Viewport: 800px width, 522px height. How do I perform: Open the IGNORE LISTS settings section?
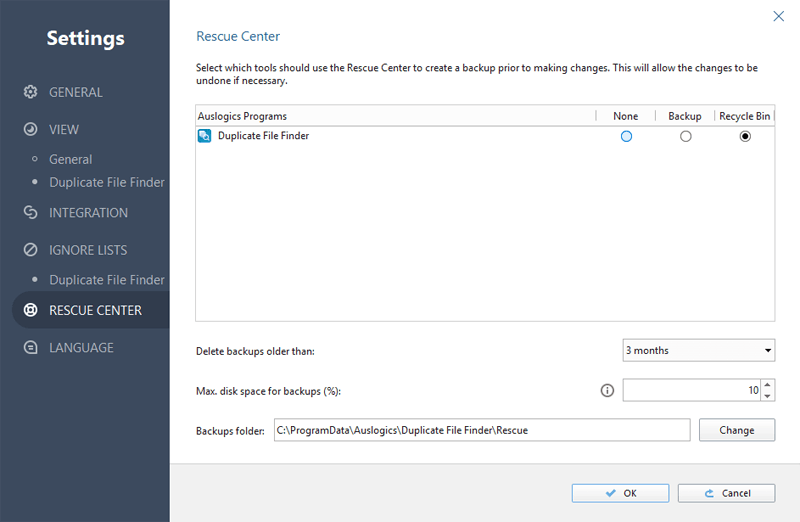click(88, 250)
